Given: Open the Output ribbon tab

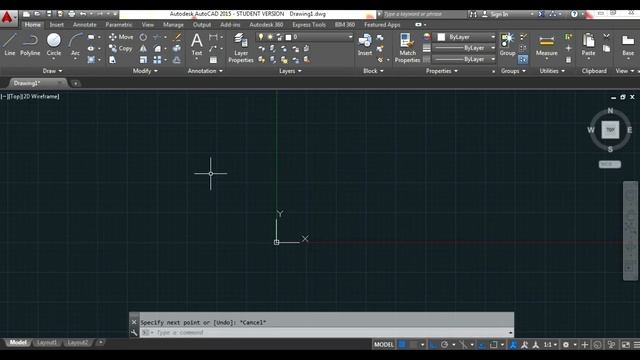Looking at the screenshot, I should point(202,25).
